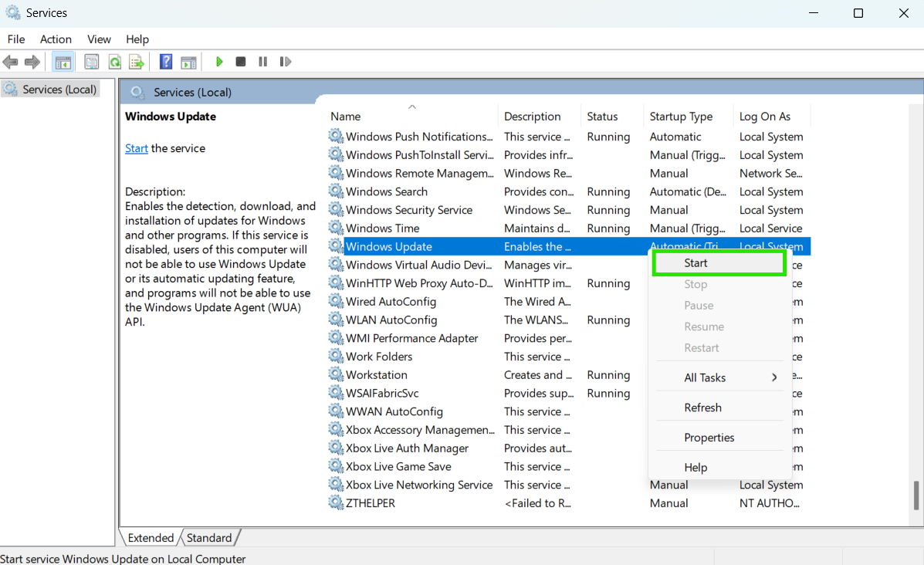This screenshot has height=565, width=924.
Task: Open the File menu
Action: coord(16,39)
